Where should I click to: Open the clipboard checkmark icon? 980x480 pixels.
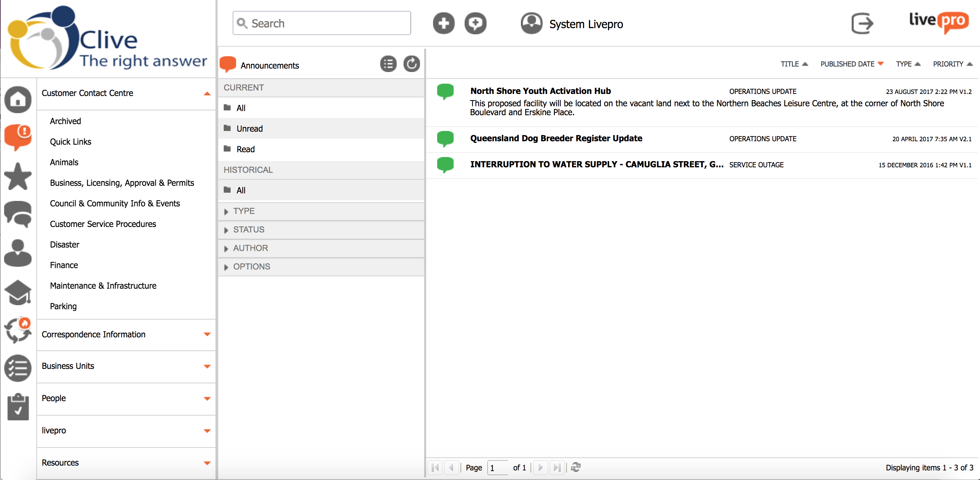[x=17, y=407]
